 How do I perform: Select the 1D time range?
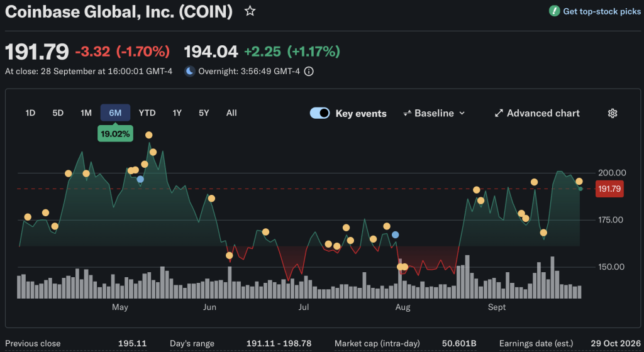pos(30,113)
